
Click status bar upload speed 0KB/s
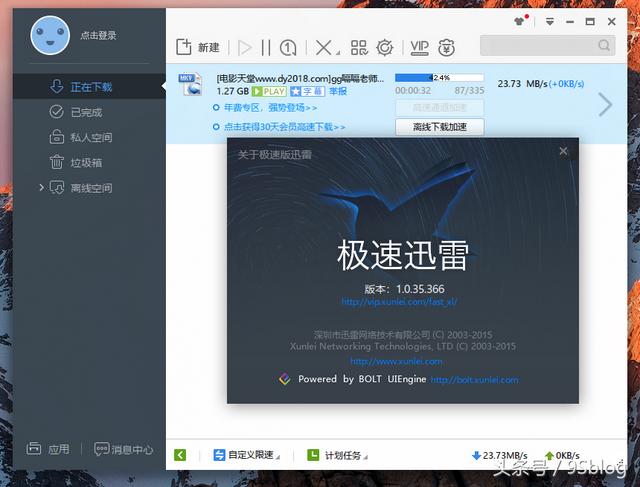point(563,455)
